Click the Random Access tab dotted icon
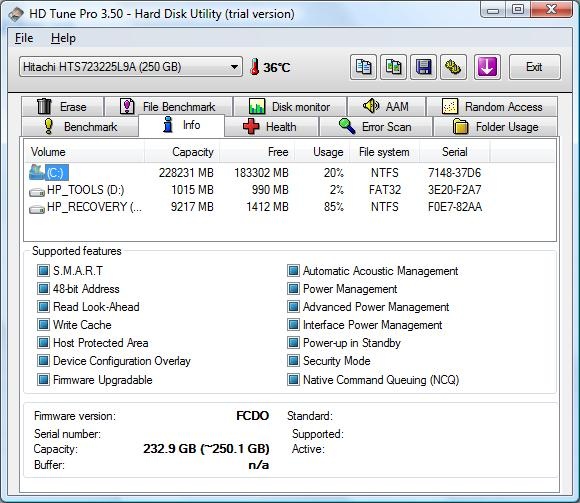This screenshot has width=580, height=503. [x=450, y=107]
